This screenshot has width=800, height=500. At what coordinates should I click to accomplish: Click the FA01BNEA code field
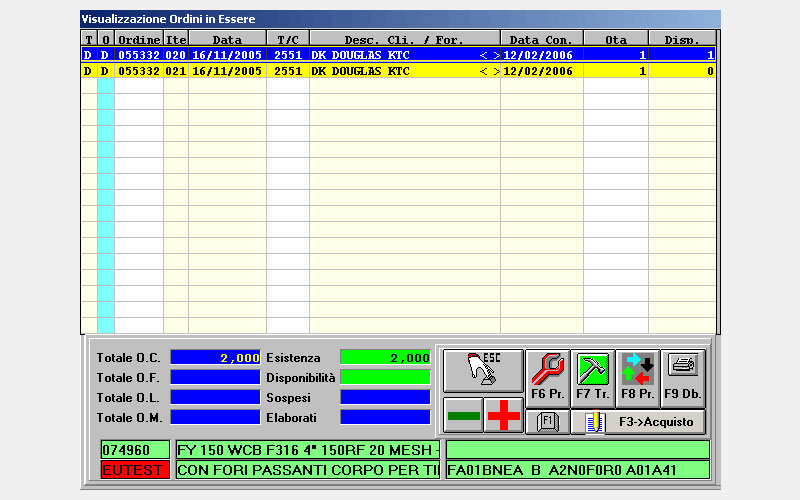pos(578,470)
